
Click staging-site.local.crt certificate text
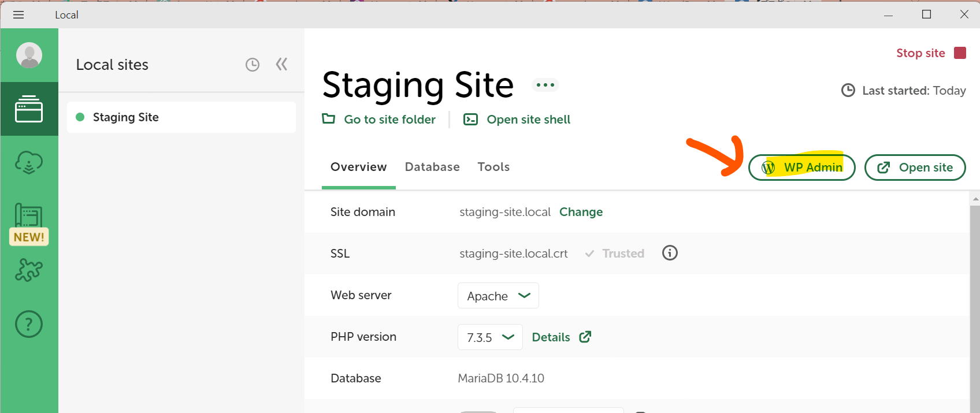tap(514, 254)
